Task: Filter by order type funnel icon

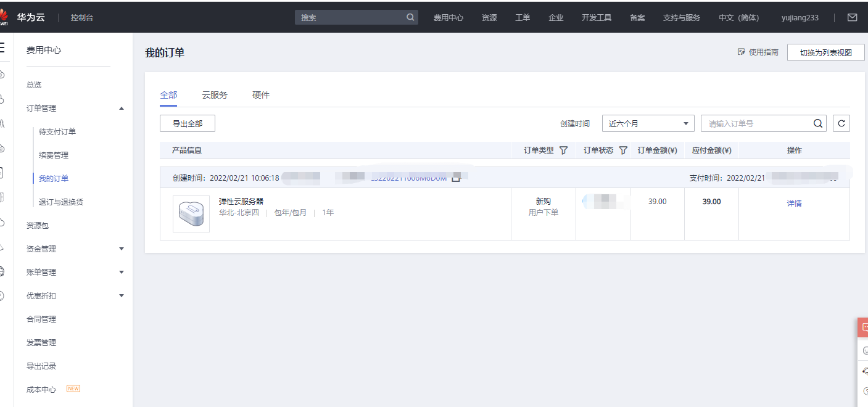Action: click(x=563, y=150)
